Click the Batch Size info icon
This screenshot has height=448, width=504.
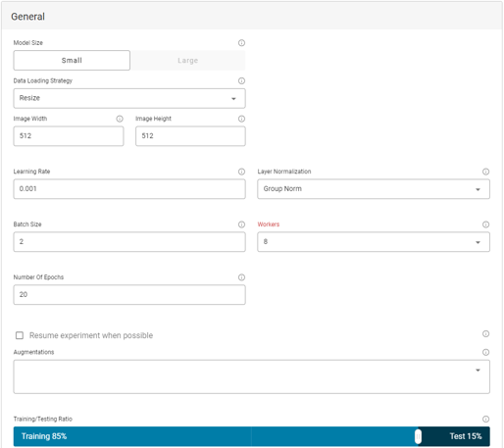pyautogui.click(x=241, y=224)
